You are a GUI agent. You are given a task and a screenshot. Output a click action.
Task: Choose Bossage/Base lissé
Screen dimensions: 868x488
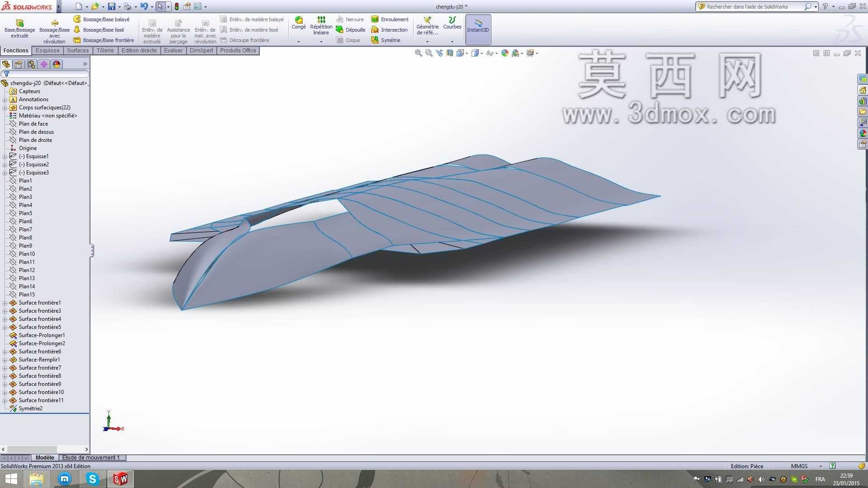point(99,30)
